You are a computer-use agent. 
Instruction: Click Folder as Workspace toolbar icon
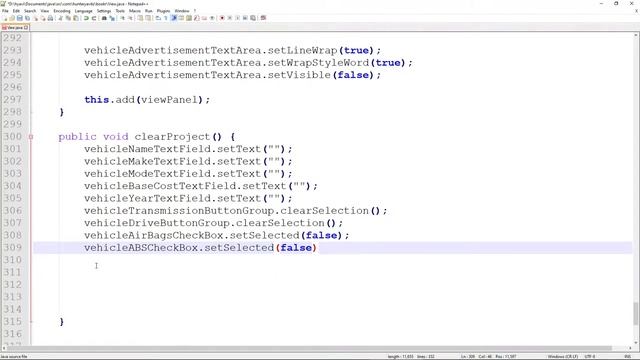[204, 18]
